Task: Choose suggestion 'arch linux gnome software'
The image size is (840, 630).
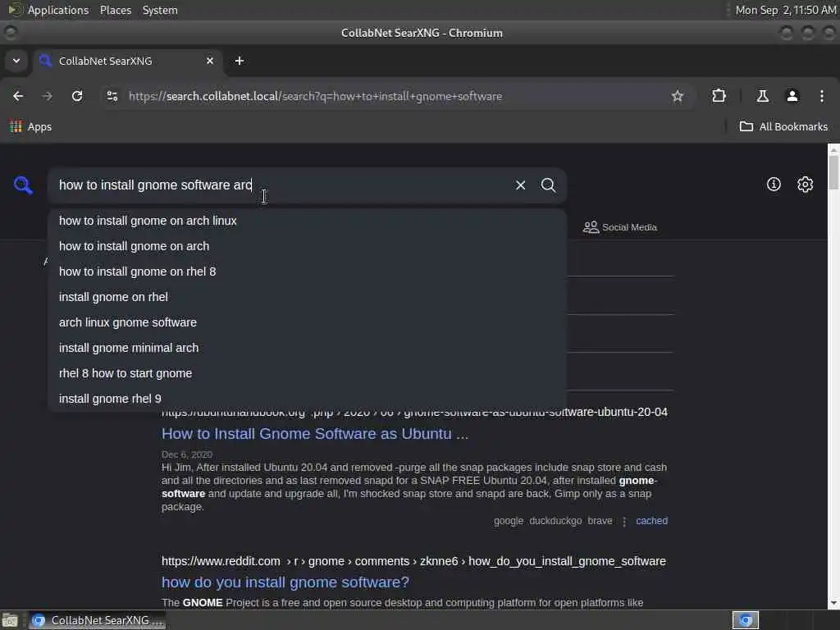Action: (307, 322)
